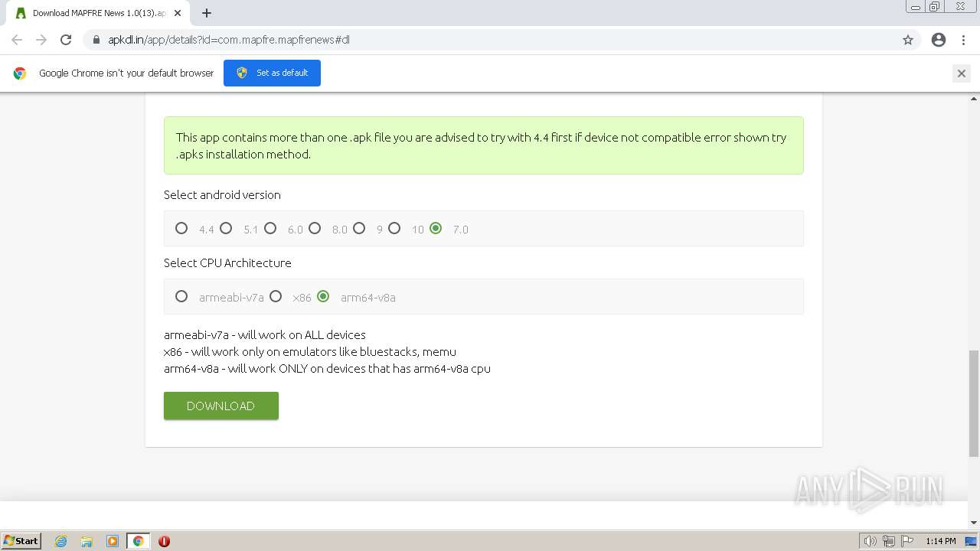Select Android version 5.1 radio button
Viewport: 980px width, 551px height.
pos(226,228)
